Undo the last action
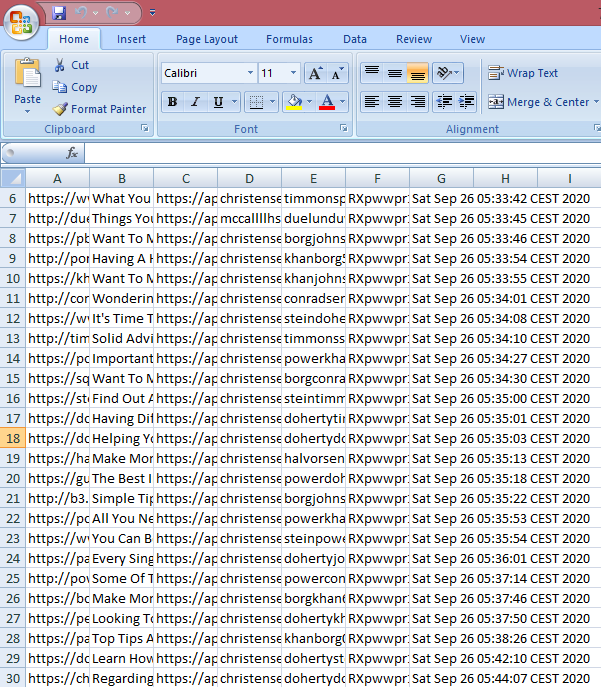601x687 pixels. pyautogui.click(x=81, y=13)
